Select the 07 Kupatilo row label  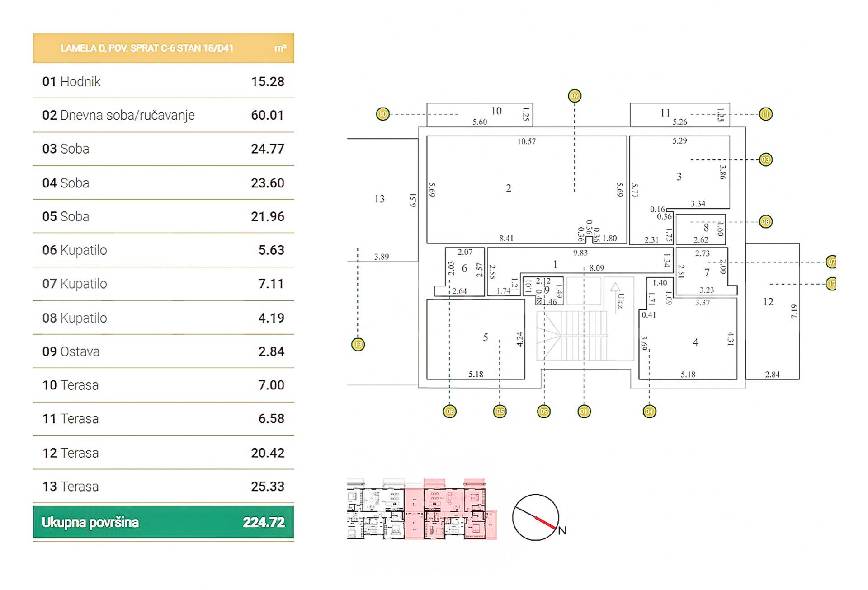75,284
